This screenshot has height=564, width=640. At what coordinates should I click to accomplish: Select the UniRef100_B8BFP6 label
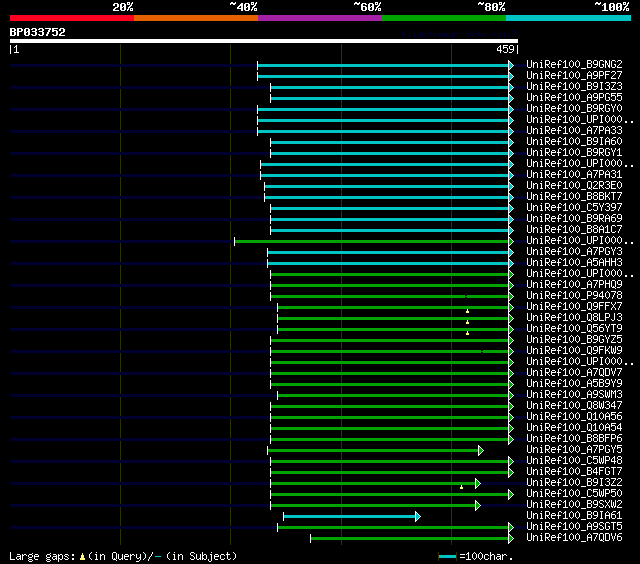(x=574, y=439)
